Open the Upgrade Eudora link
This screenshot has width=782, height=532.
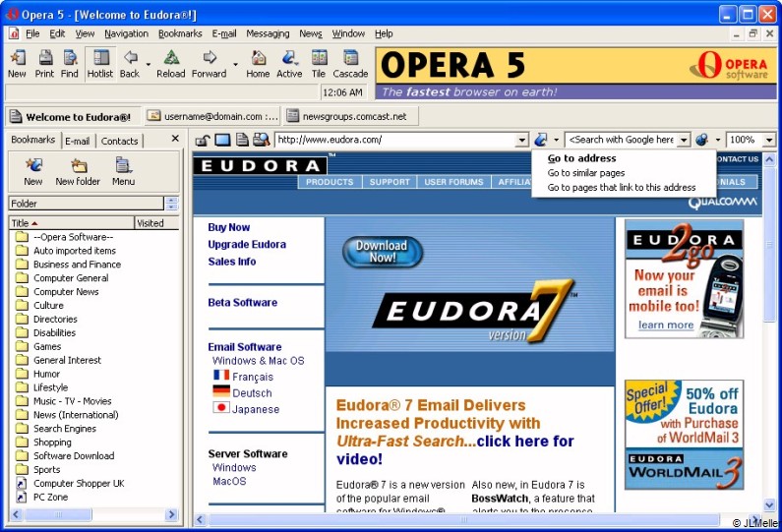(247, 244)
